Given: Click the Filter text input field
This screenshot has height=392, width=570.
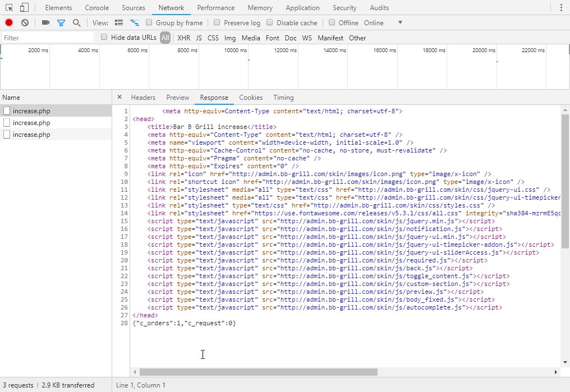Looking at the screenshot, I should [x=48, y=38].
